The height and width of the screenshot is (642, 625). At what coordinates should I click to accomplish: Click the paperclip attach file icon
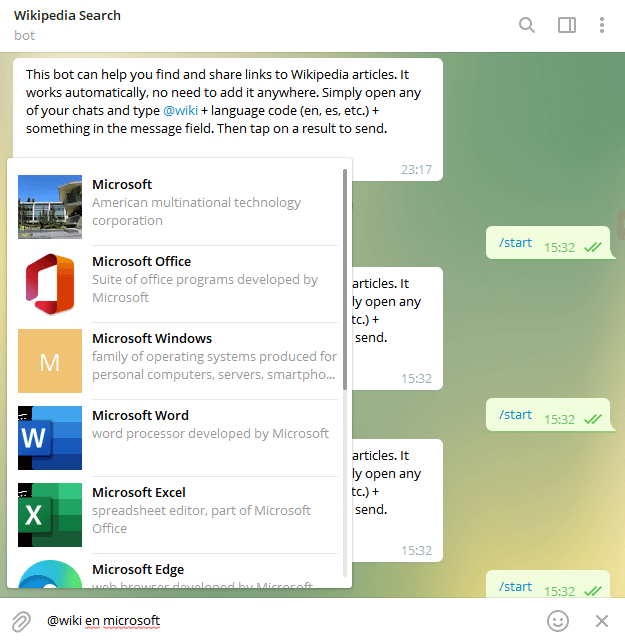(21, 621)
